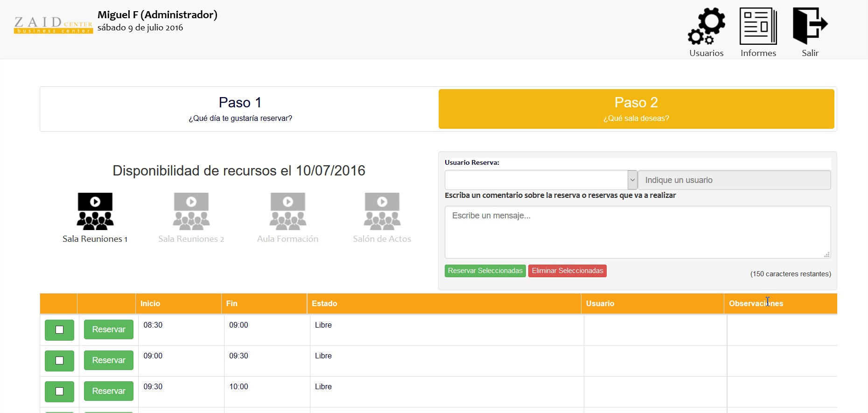Check the 08:30 time slot checkbox
The height and width of the screenshot is (413, 868).
(x=59, y=330)
